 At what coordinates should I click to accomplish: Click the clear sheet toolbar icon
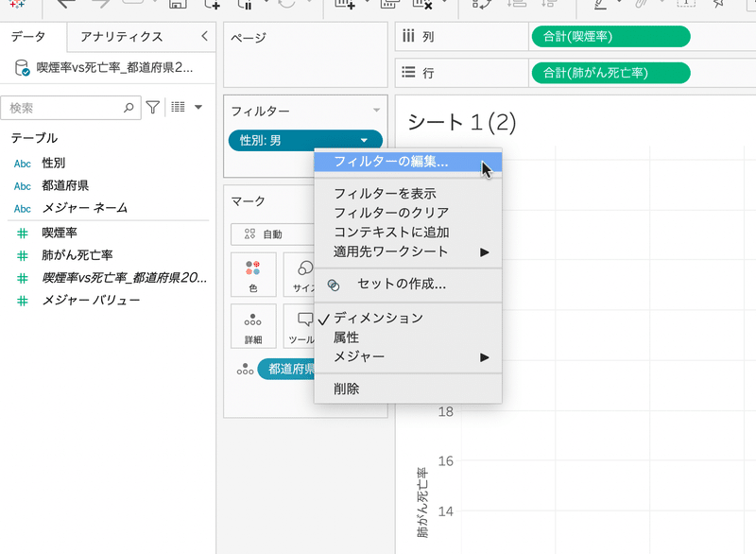(x=421, y=4)
